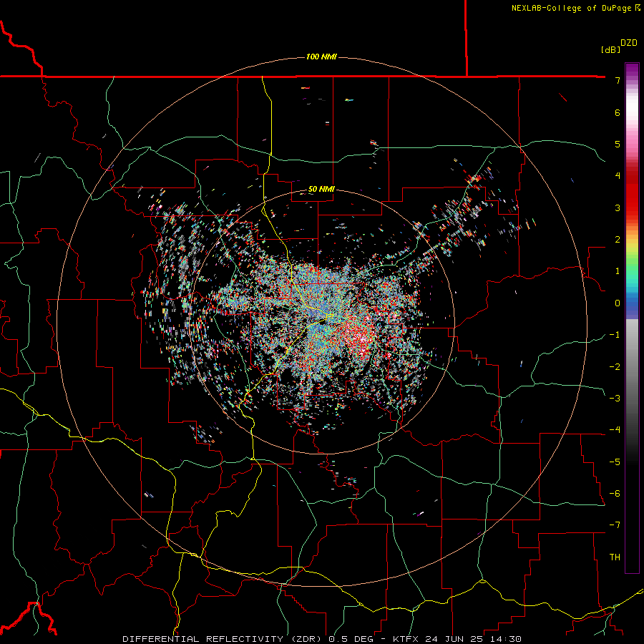Click the 1 value on the color scale
This screenshot has width=644, height=644.
point(618,271)
